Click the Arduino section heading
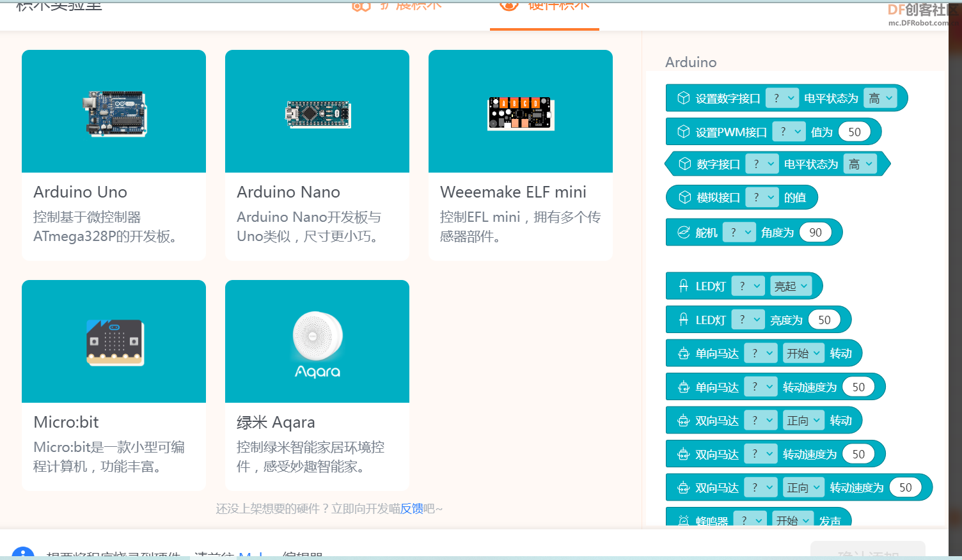The width and height of the screenshot is (962, 560). click(691, 62)
